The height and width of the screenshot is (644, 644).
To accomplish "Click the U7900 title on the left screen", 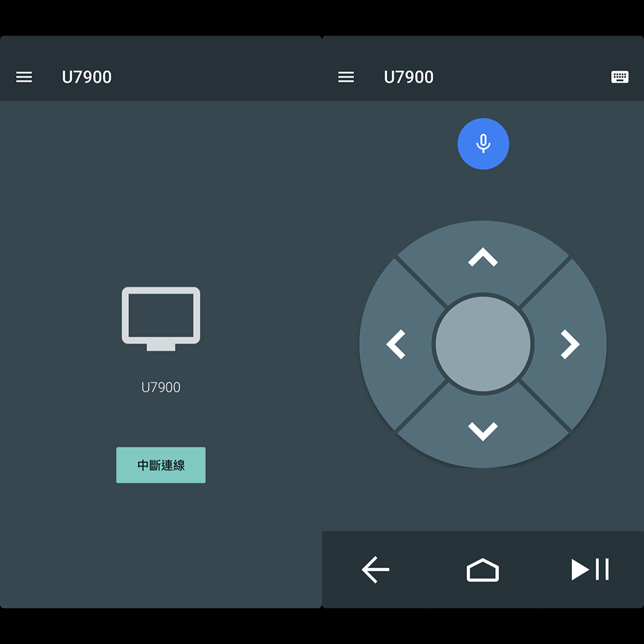I will tap(87, 77).
